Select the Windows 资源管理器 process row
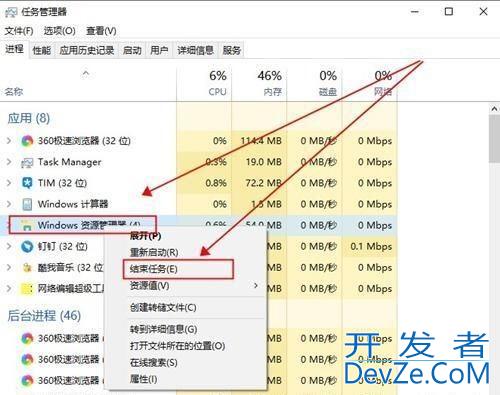This screenshot has width=500, height=395. [198, 225]
